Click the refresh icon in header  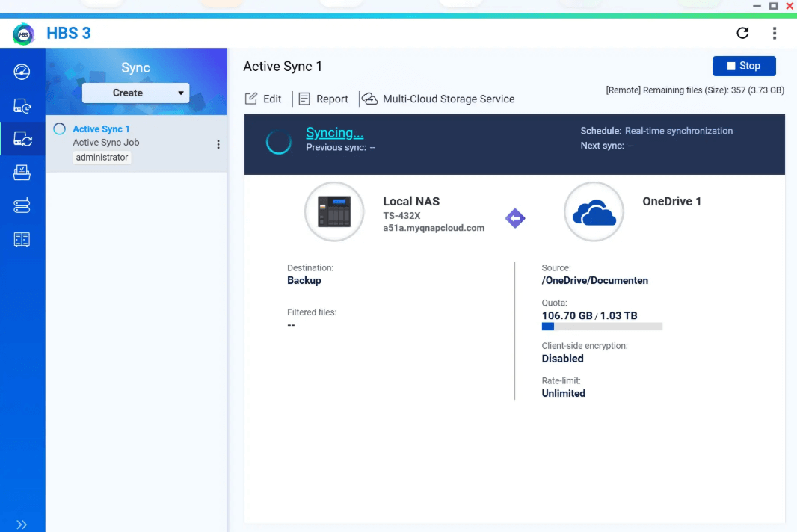pos(742,33)
